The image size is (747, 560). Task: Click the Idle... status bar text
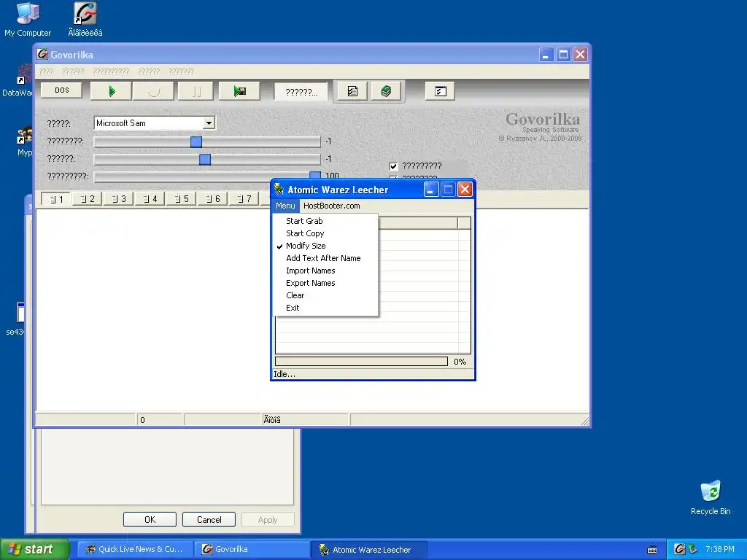(x=285, y=374)
